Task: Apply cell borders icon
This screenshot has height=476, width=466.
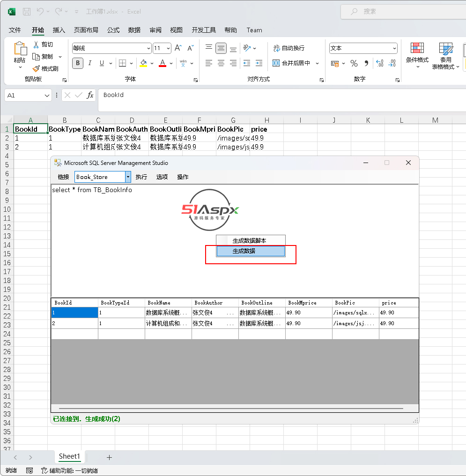Action: [123, 63]
